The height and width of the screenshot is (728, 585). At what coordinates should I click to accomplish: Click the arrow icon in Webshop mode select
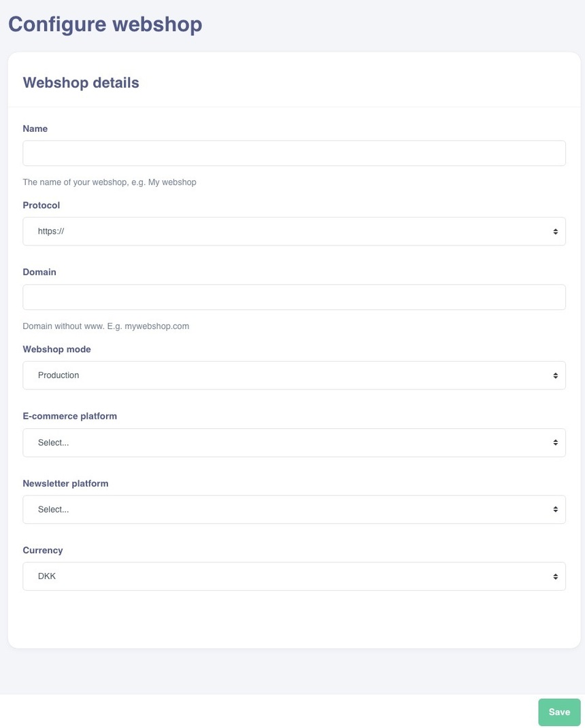[555, 376]
